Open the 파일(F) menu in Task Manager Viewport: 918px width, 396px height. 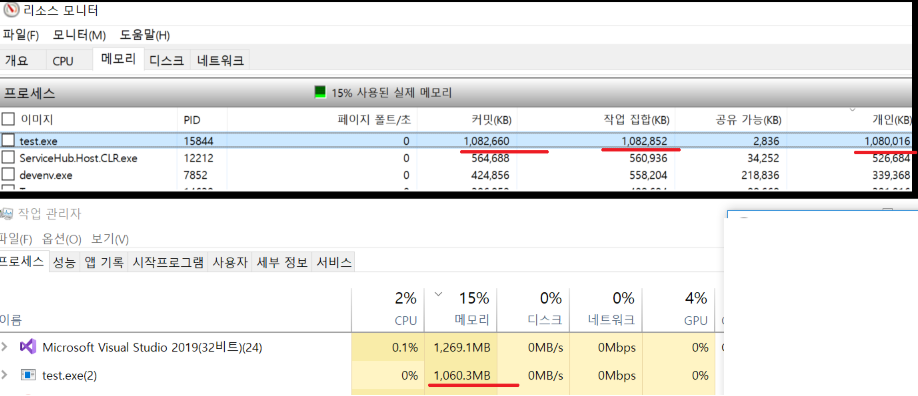[x=16, y=239]
